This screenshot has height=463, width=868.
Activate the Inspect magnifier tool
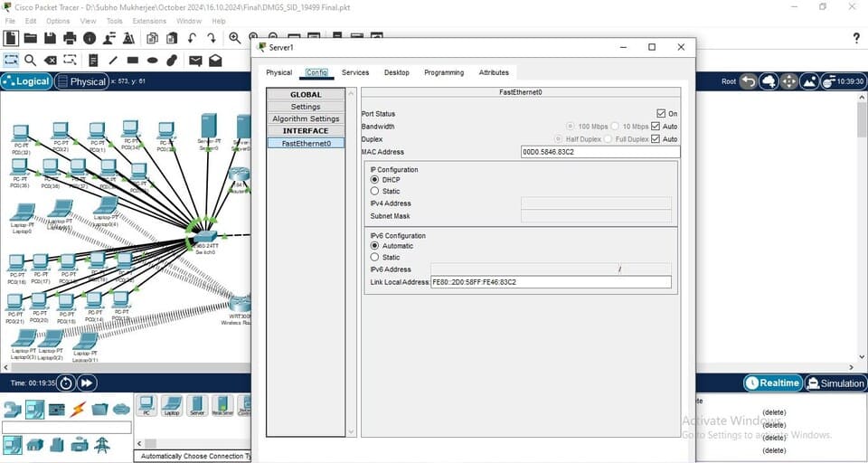pyautogui.click(x=31, y=60)
